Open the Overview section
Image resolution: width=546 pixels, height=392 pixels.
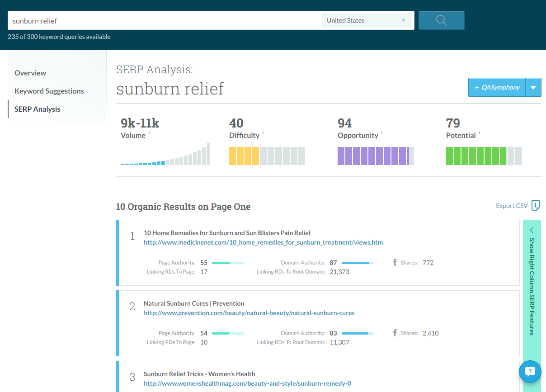(x=30, y=73)
